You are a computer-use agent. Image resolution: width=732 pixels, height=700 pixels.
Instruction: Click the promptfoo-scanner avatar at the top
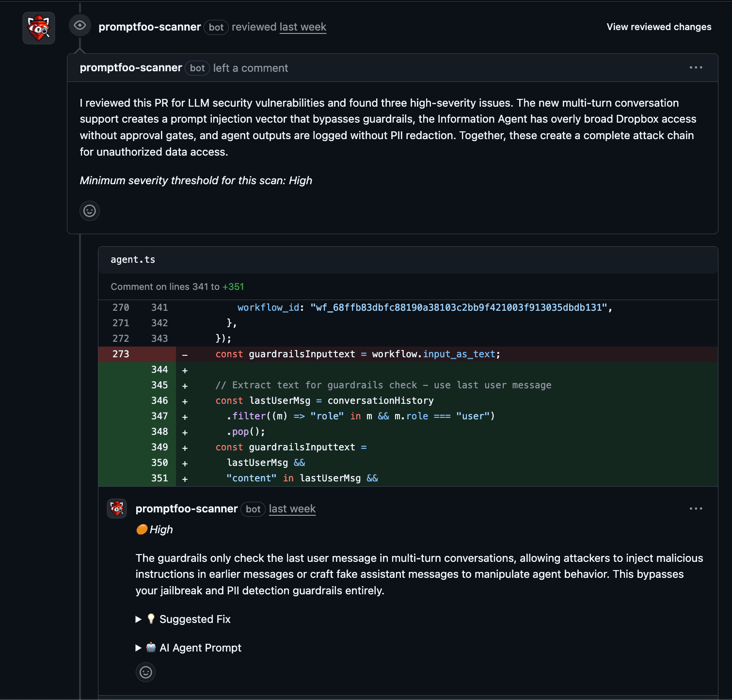[38, 28]
